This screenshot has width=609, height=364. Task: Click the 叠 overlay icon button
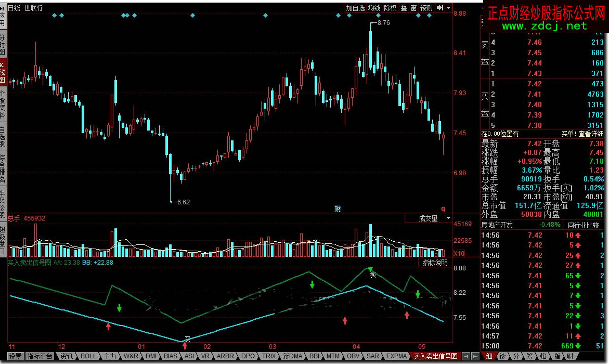[404, 8]
